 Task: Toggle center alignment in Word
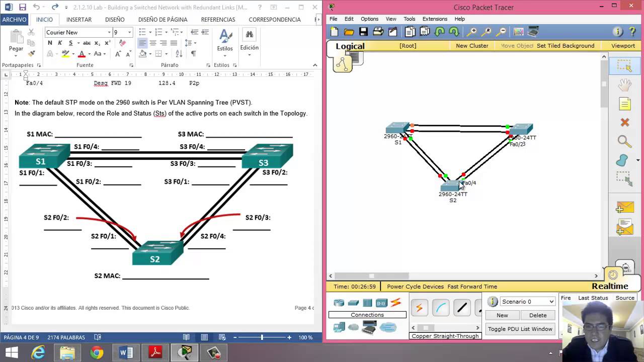152,43
